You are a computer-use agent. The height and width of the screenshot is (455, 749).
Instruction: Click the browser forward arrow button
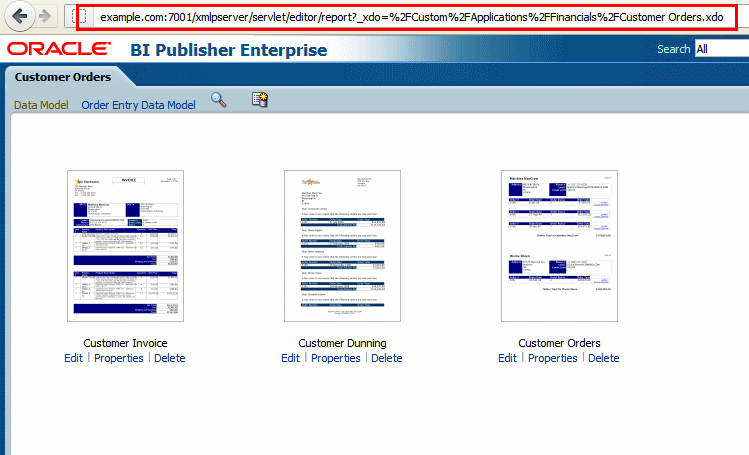point(45,16)
